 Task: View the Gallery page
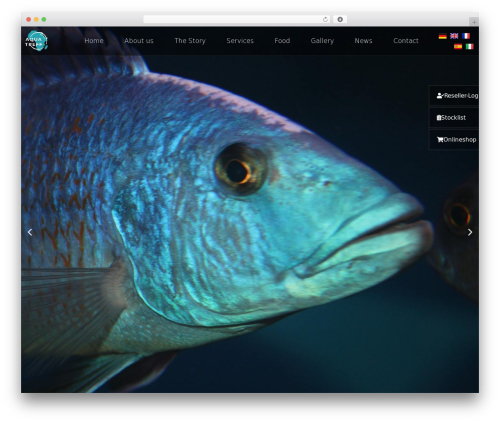click(x=322, y=41)
